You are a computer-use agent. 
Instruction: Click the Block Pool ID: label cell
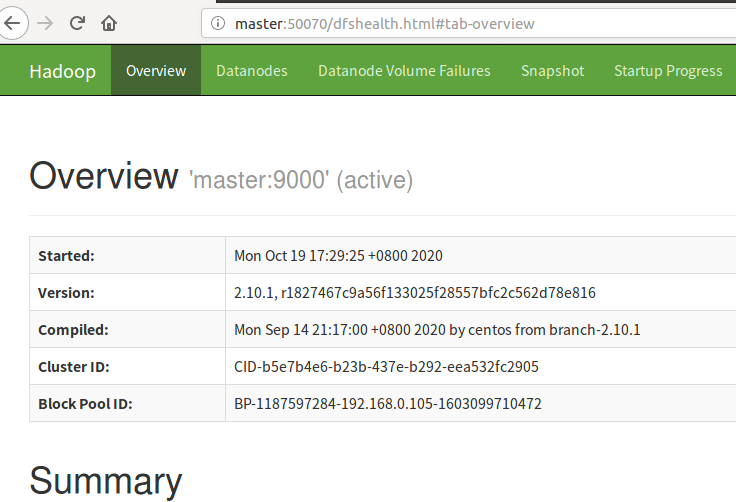(127, 404)
